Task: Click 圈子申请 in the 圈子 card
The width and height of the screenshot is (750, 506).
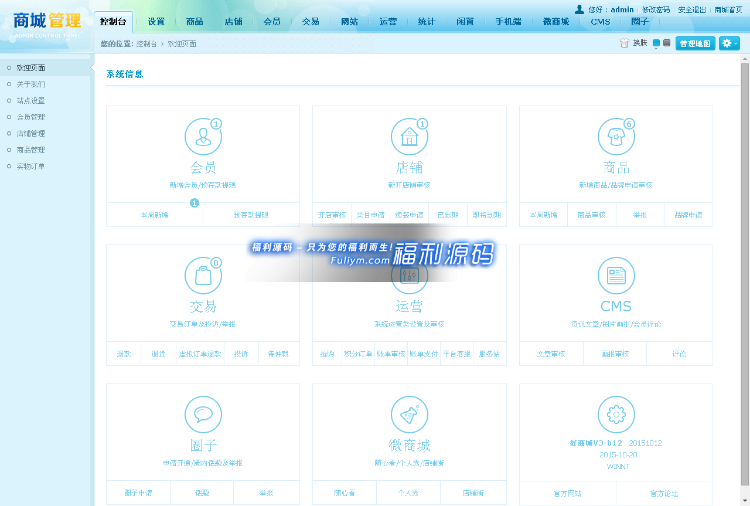Action: (x=138, y=493)
